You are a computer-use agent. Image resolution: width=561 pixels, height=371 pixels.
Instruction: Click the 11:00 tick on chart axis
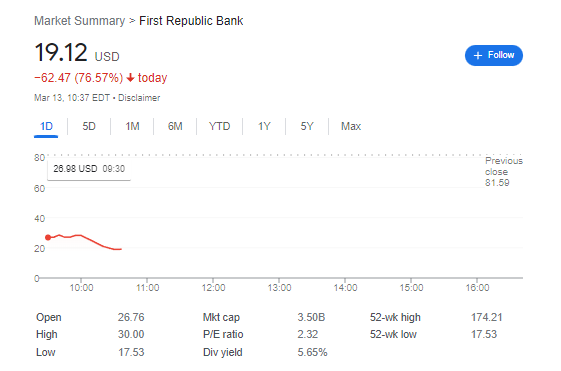(147, 288)
